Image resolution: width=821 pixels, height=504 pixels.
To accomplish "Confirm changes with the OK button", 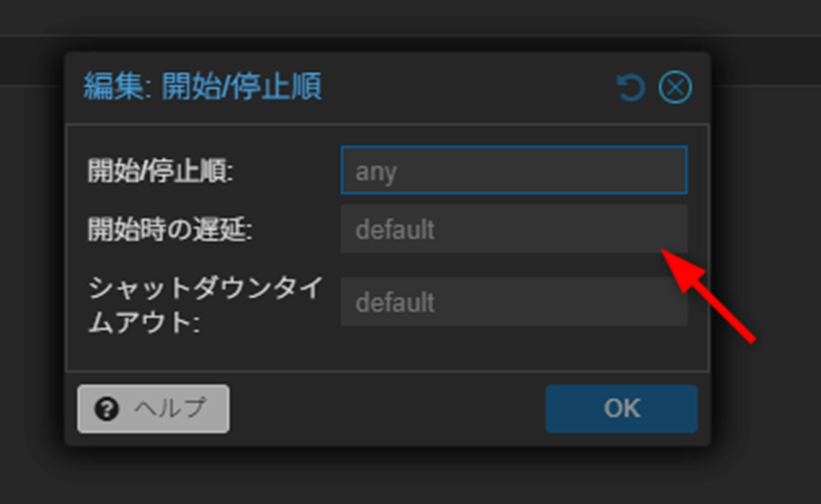I will tap(621, 409).
